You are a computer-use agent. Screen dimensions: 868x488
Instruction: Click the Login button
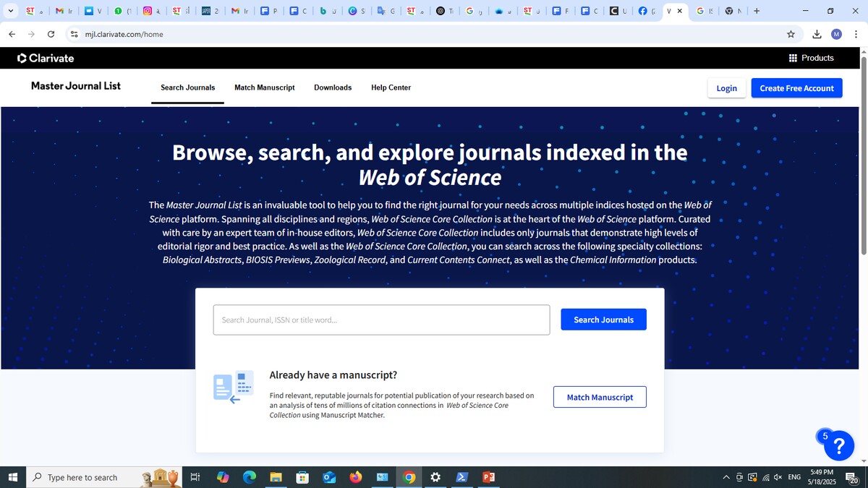pyautogui.click(x=726, y=88)
